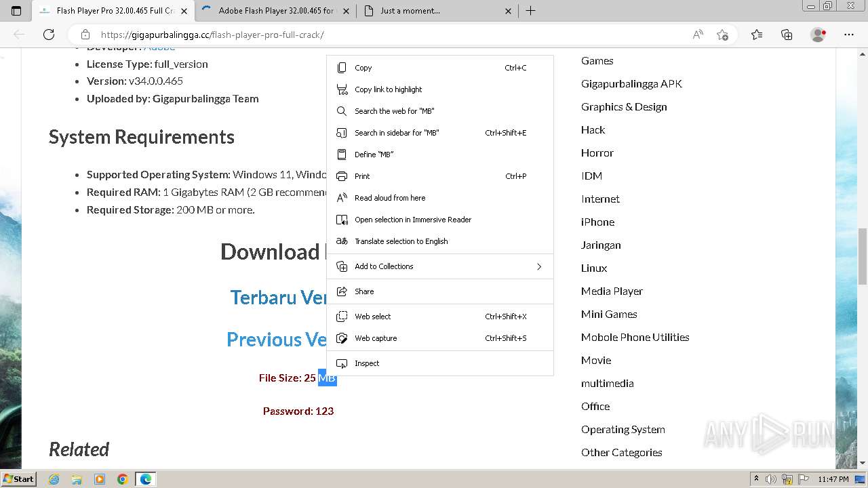
Task: Add this page to favorites star
Action: 722,35
